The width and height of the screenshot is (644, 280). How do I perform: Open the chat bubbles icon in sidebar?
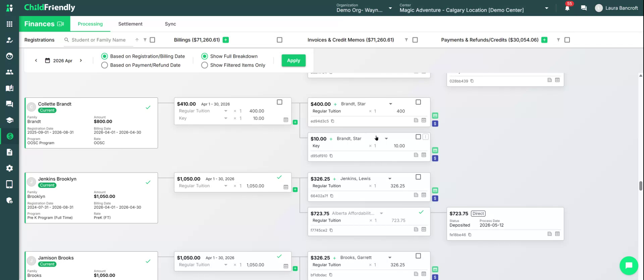click(9, 104)
